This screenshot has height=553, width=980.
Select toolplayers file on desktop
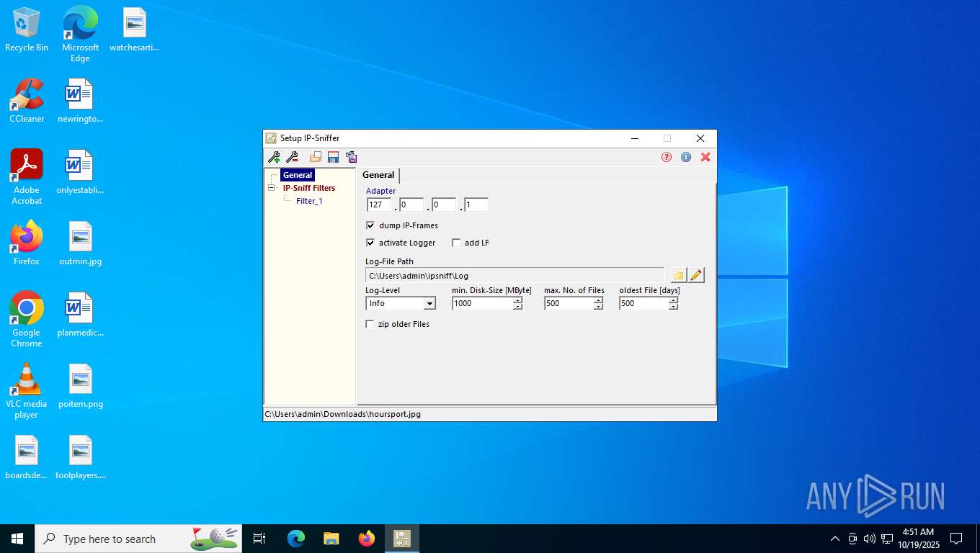[x=80, y=457]
